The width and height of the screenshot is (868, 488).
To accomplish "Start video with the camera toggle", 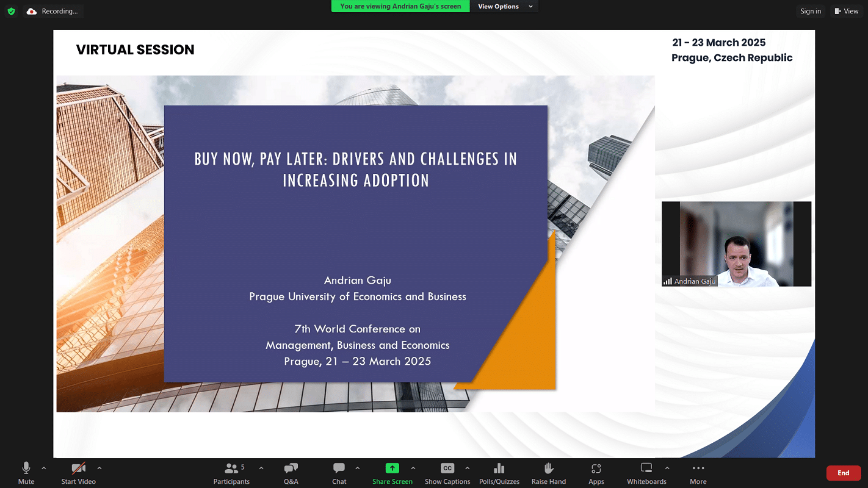I will click(x=78, y=473).
